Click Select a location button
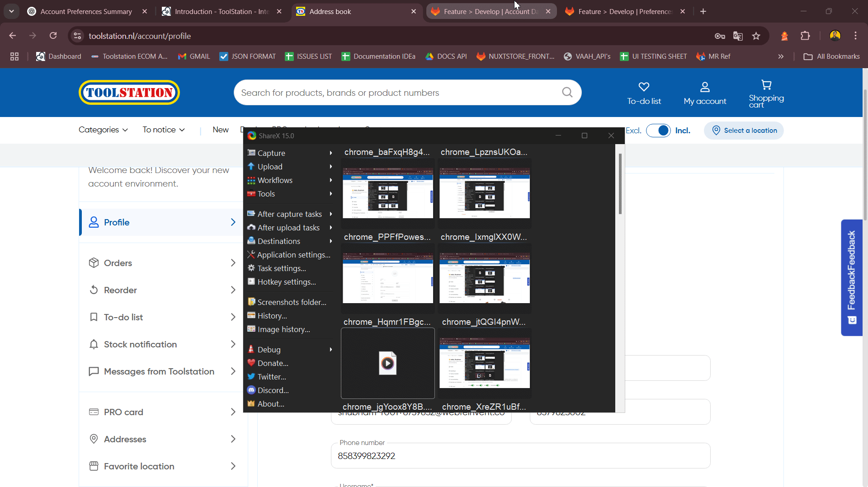This screenshot has width=868, height=487. tap(744, 131)
